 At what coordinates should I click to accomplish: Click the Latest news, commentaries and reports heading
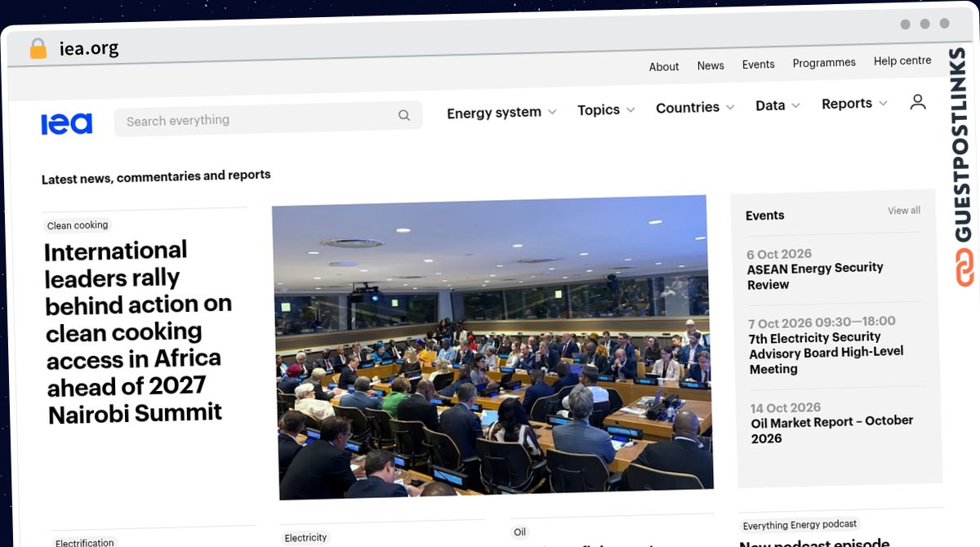pos(156,176)
